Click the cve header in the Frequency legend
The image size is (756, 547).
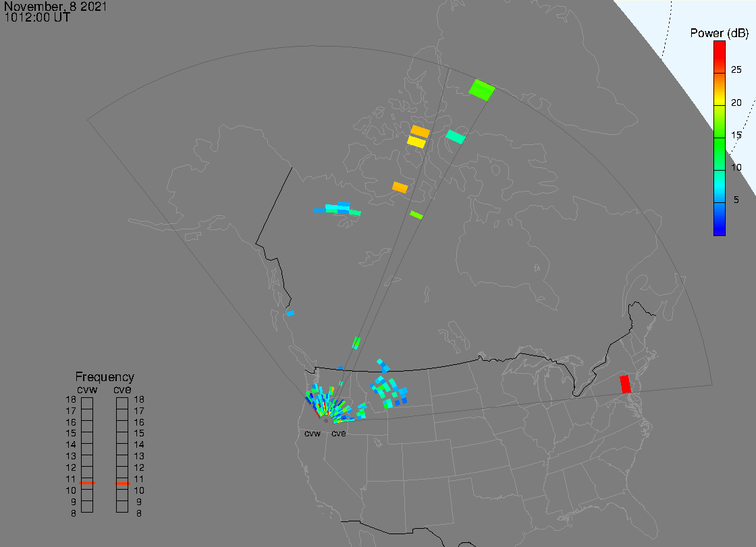tap(122, 388)
